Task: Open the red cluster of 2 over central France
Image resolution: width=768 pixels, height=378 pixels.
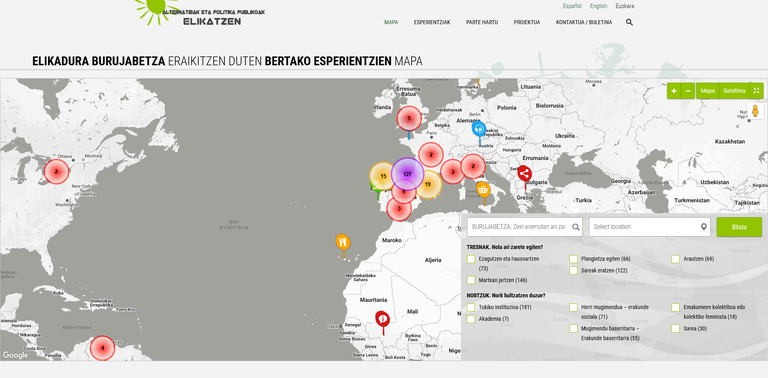Action: [431, 155]
